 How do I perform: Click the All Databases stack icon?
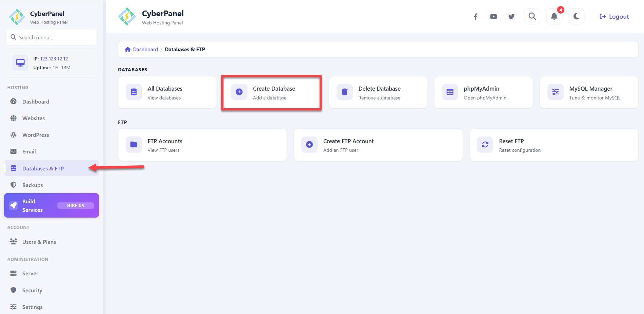pyautogui.click(x=134, y=92)
